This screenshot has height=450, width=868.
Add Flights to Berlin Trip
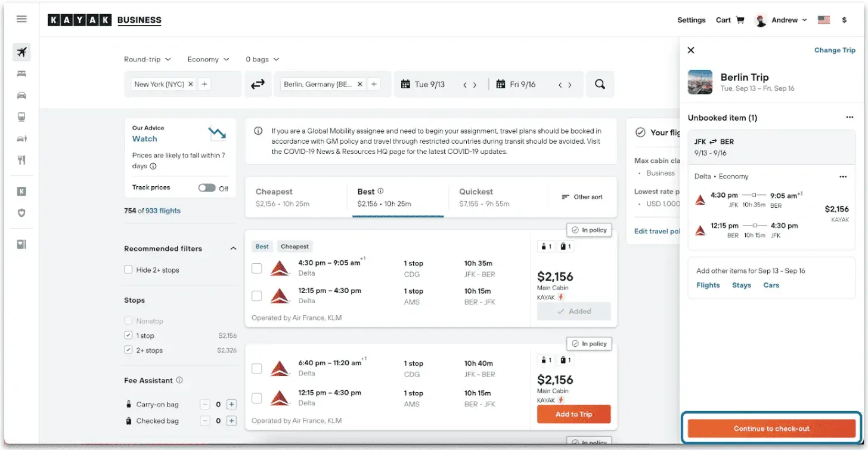tap(708, 285)
